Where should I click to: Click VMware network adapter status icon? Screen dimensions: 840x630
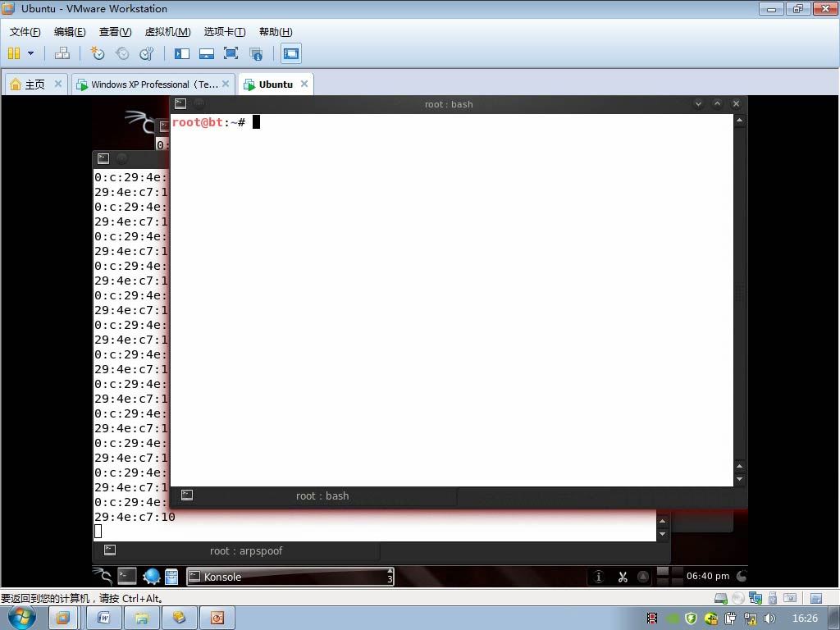(x=756, y=598)
